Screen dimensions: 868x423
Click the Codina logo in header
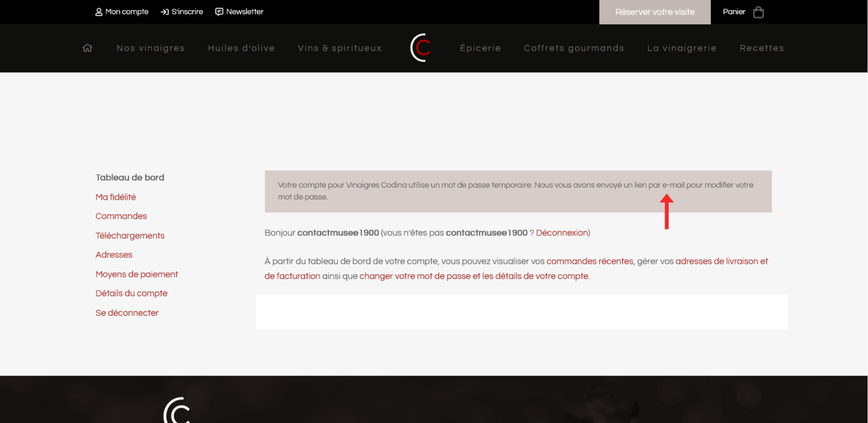click(420, 48)
